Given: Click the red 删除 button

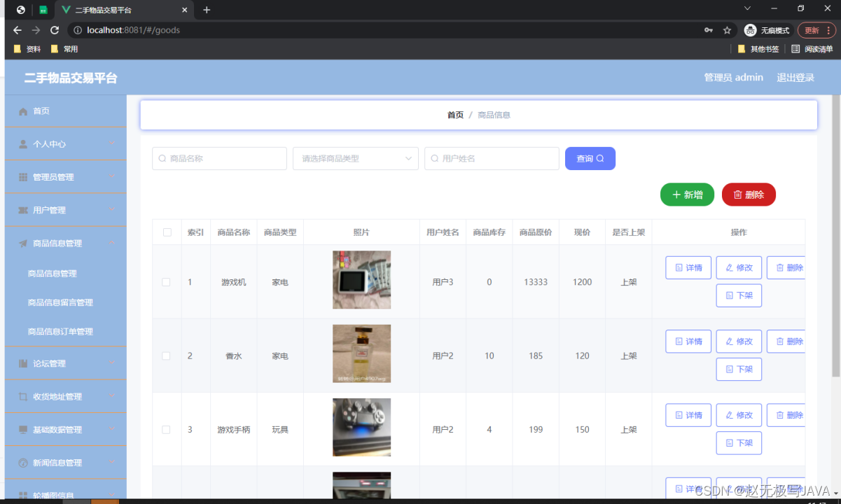Looking at the screenshot, I should pyautogui.click(x=749, y=195).
